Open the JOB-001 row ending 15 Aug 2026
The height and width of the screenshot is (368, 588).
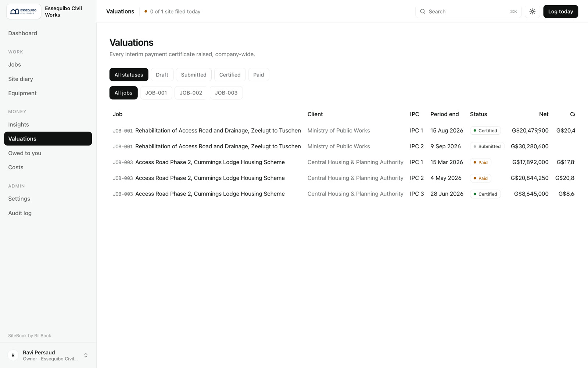342,131
